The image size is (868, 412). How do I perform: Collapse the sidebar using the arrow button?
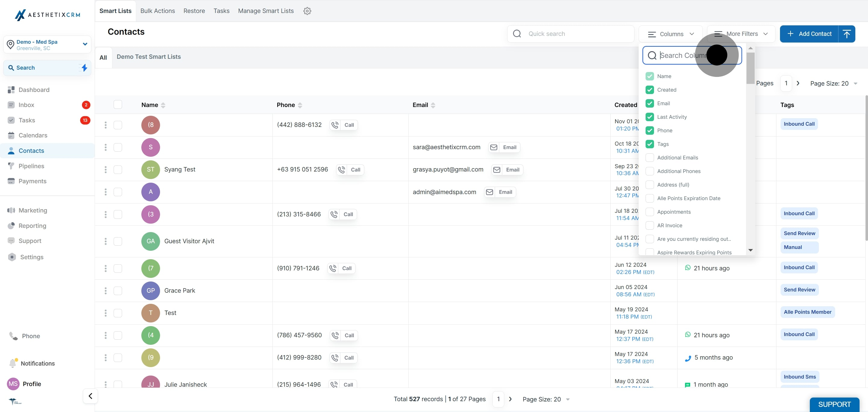[x=90, y=396]
